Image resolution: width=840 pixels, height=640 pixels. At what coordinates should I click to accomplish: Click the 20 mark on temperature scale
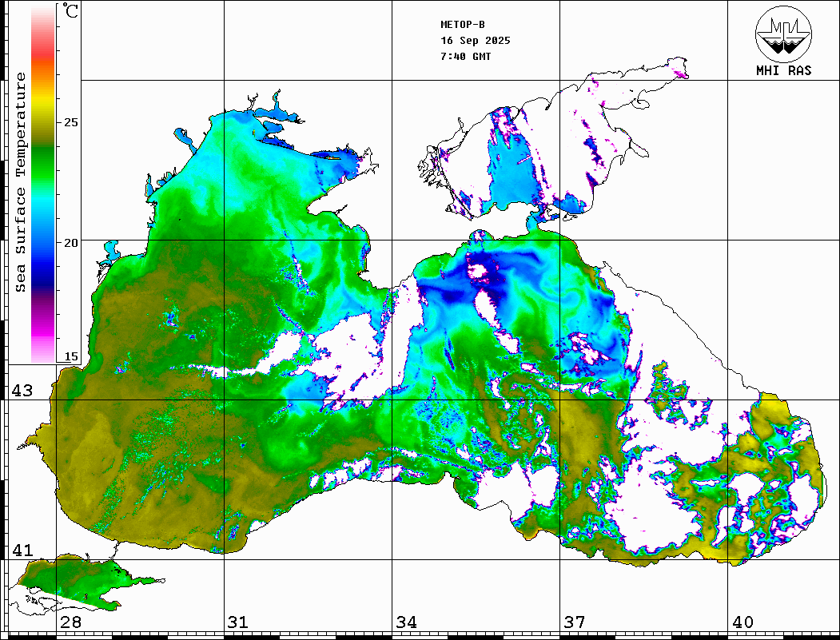coord(71,242)
